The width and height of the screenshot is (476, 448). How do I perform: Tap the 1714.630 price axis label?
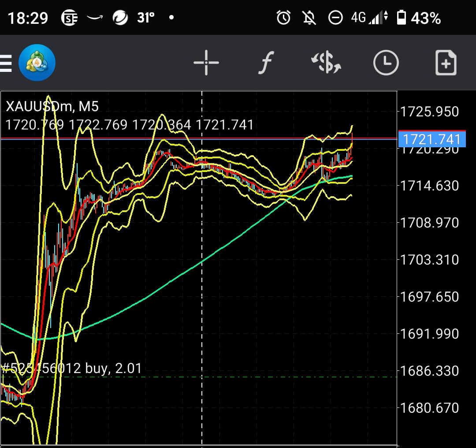(x=429, y=186)
